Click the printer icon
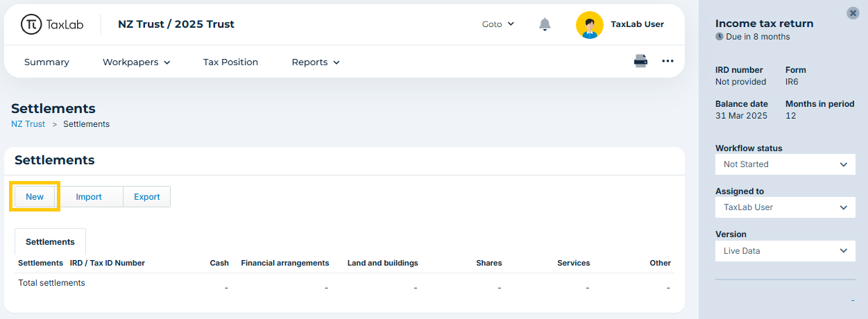Viewport: 868px width, 319px height. pyautogui.click(x=640, y=61)
